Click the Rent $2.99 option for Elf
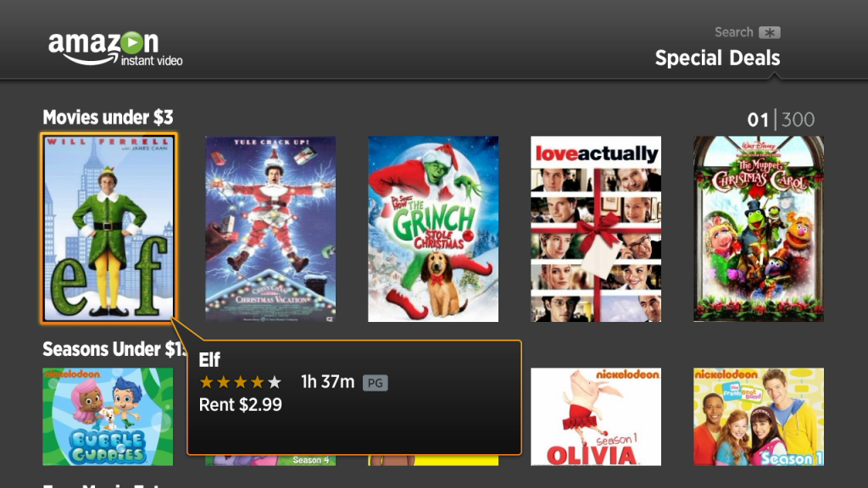 [x=240, y=405]
